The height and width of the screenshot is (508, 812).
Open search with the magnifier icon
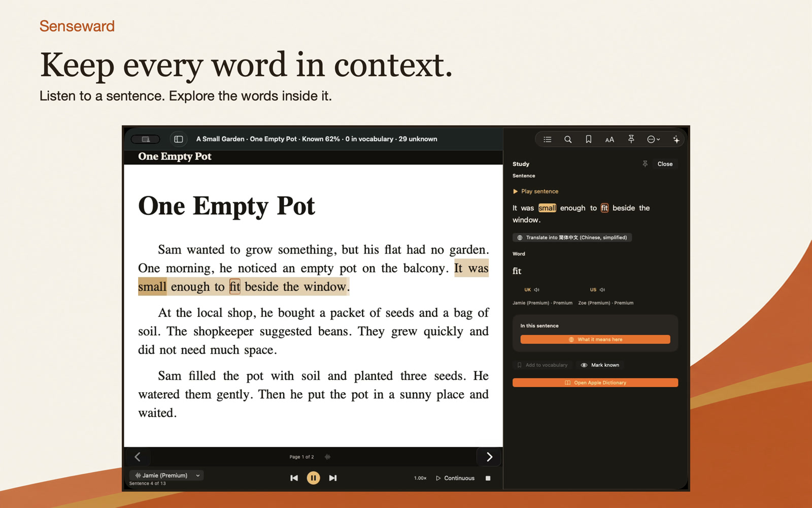(568, 139)
